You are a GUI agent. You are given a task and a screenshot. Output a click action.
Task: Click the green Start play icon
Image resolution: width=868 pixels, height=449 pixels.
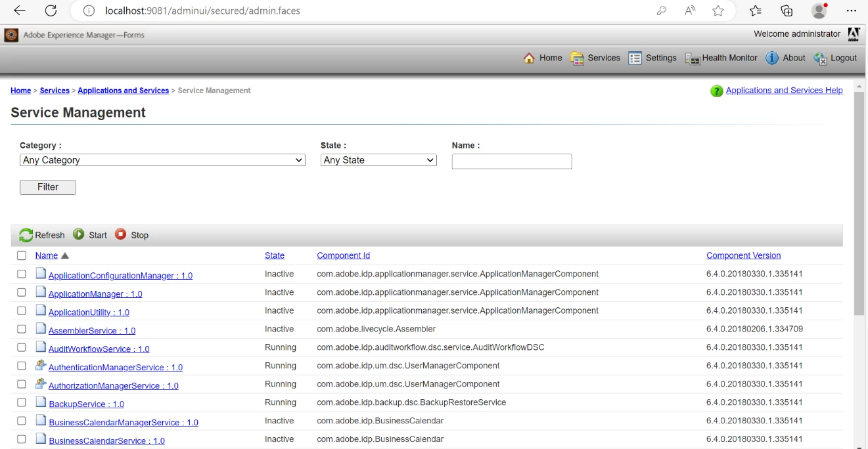click(x=79, y=234)
